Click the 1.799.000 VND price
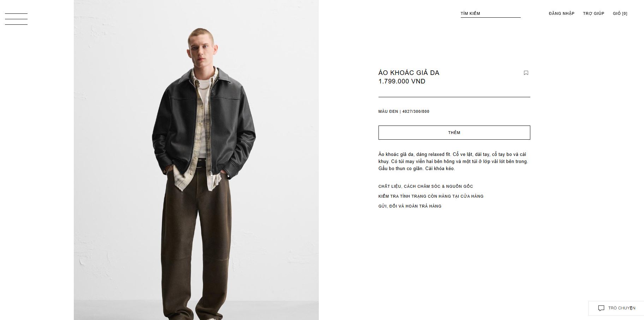644x320 pixels. click(x=402, y=81)
